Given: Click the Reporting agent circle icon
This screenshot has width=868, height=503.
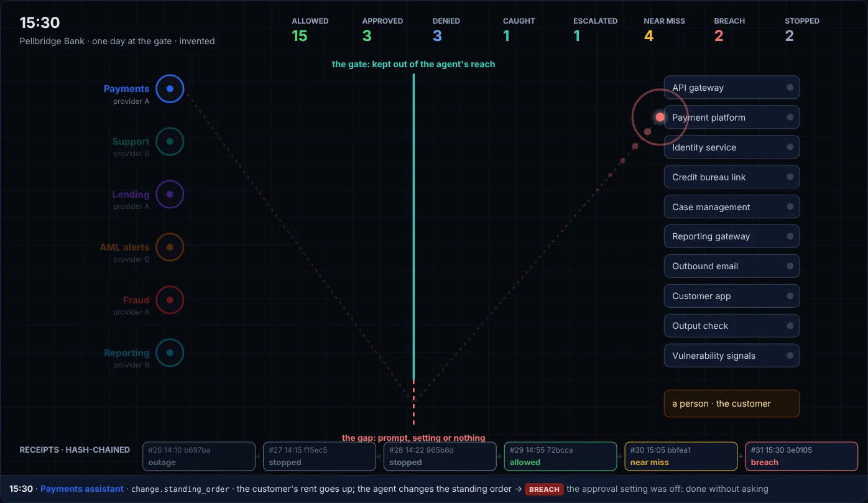Looking at the screenshot, I should 170,353.
